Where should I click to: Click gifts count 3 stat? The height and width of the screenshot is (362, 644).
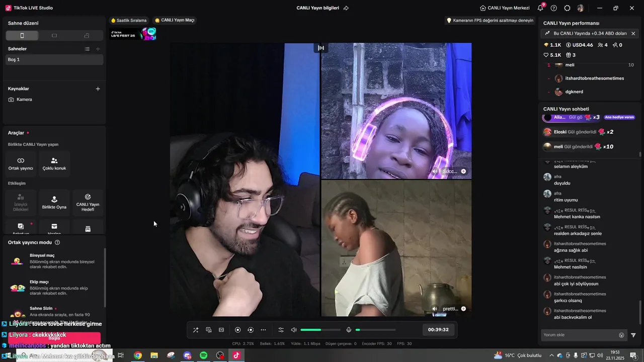(x=571, y=55)
